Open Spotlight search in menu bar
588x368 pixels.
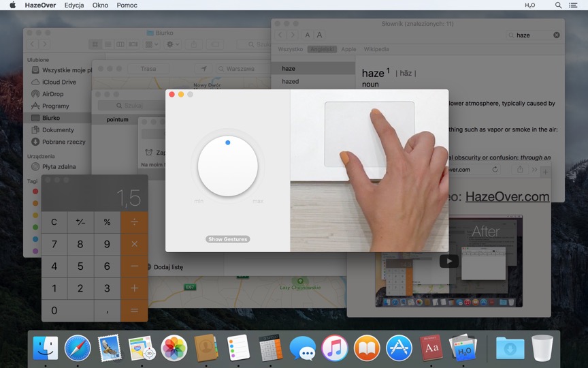558,5
